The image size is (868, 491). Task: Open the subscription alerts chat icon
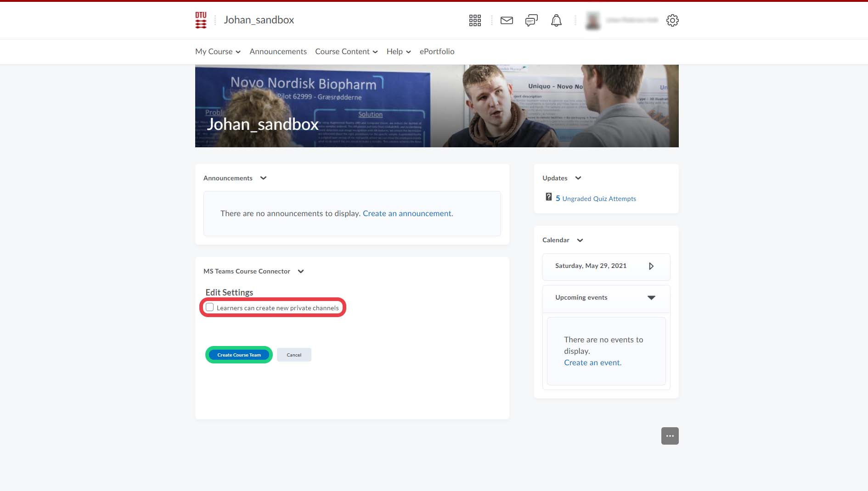point(531,20)
